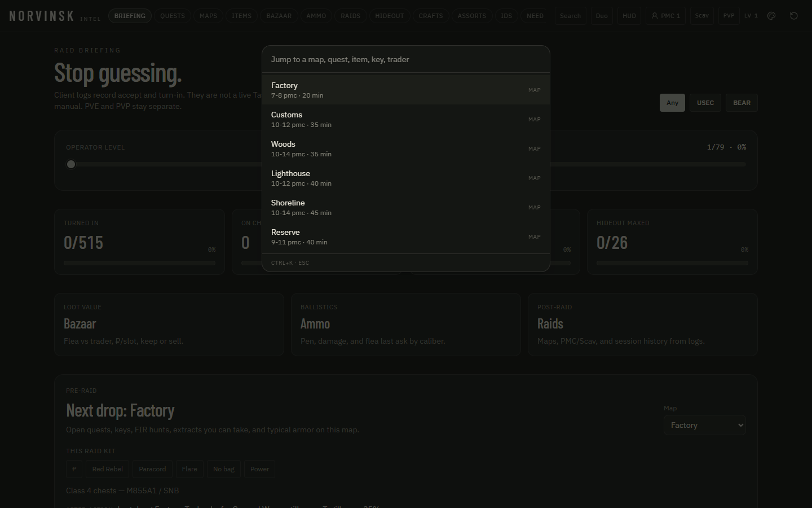
Task: Open the Bazaar loot value card
Action: (169, 325)
